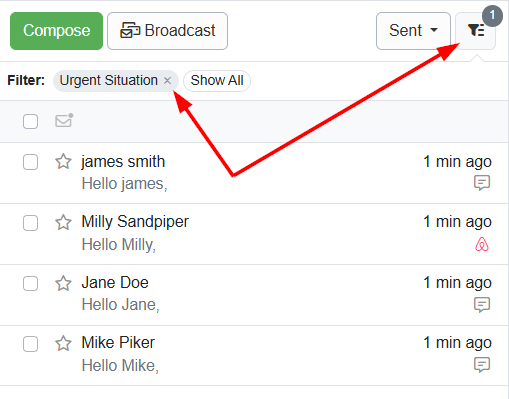Click the 'Hello Mike,' preview text
The width and height of the screenshot is (509, 399).
120,365
